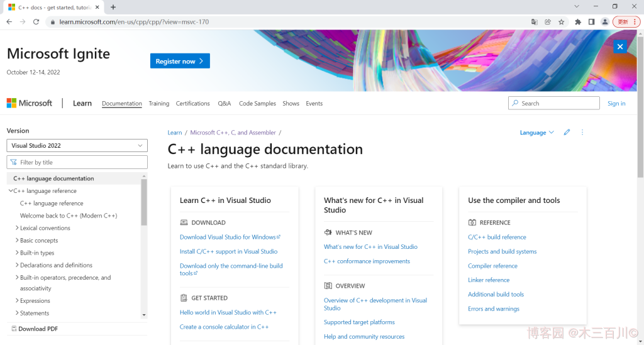Screen dimensions: 644x345
Task: Click the Download PDF icon
Action: pyautogui.click(x=14, y=329)
